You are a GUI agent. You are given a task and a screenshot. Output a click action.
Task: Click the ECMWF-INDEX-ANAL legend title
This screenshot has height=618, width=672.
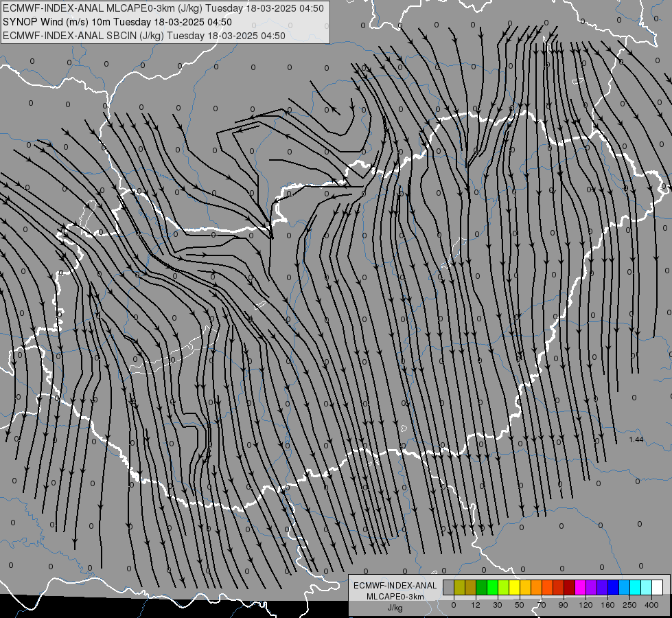(x=395, y=586)
